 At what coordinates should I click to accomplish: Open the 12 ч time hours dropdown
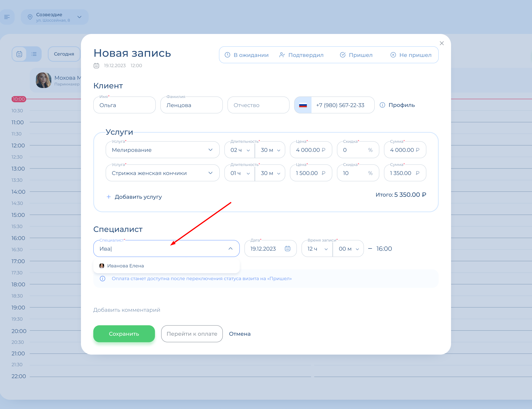pyautogui.click(x=317, y=248)
